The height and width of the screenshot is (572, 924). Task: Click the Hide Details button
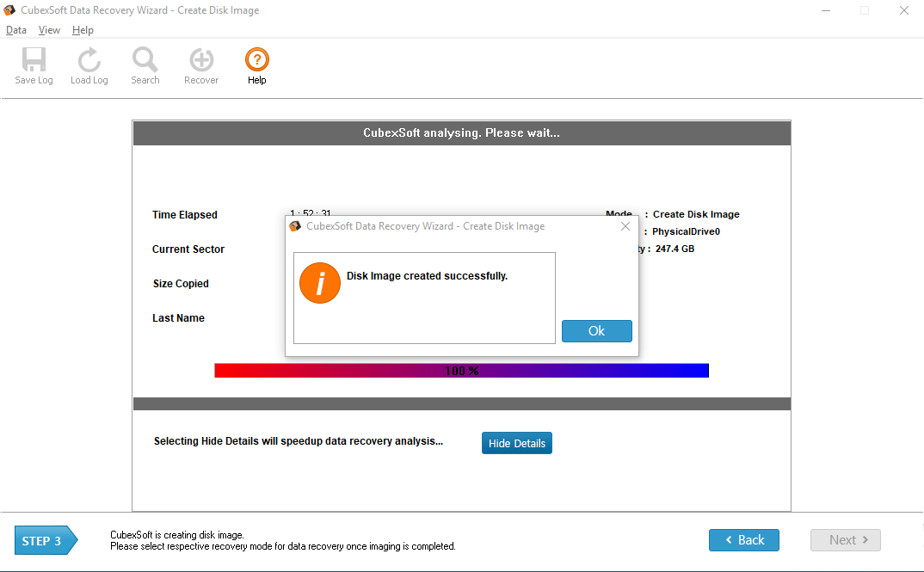516,443
